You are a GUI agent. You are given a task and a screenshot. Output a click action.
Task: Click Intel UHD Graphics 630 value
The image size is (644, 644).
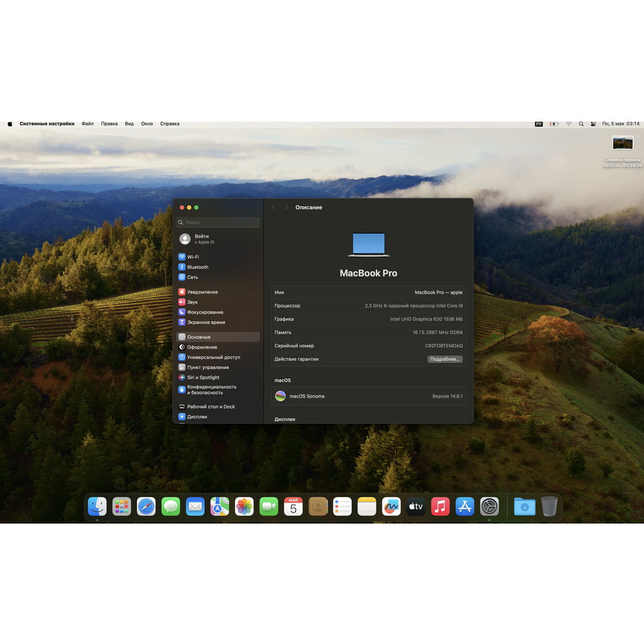tap(426, 319)
